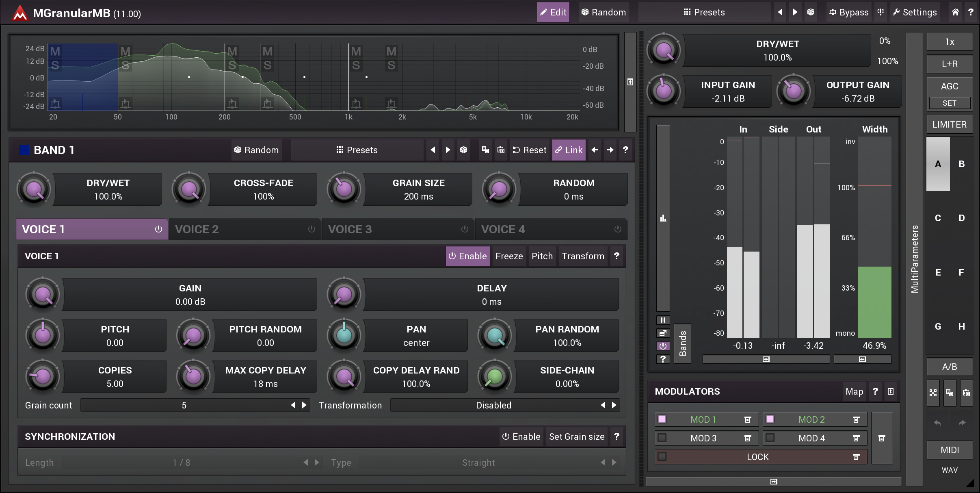
Task: Click the Set Grain size button
Action: click(577, 437)
